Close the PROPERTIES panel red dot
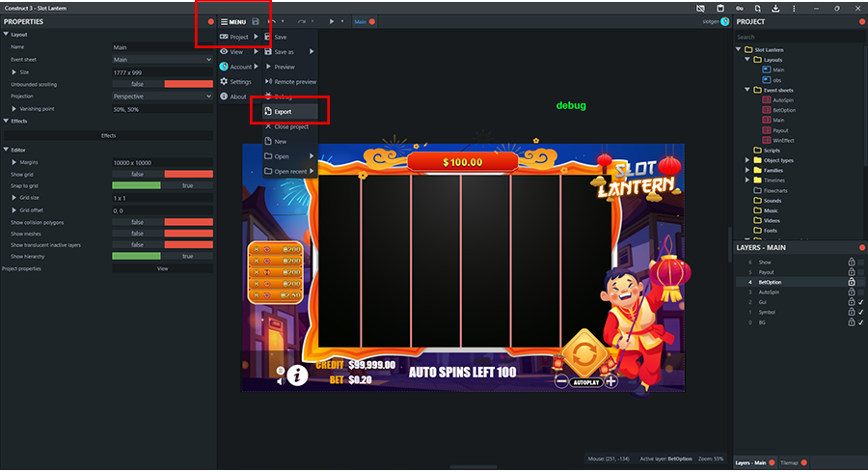 [211, 21]
